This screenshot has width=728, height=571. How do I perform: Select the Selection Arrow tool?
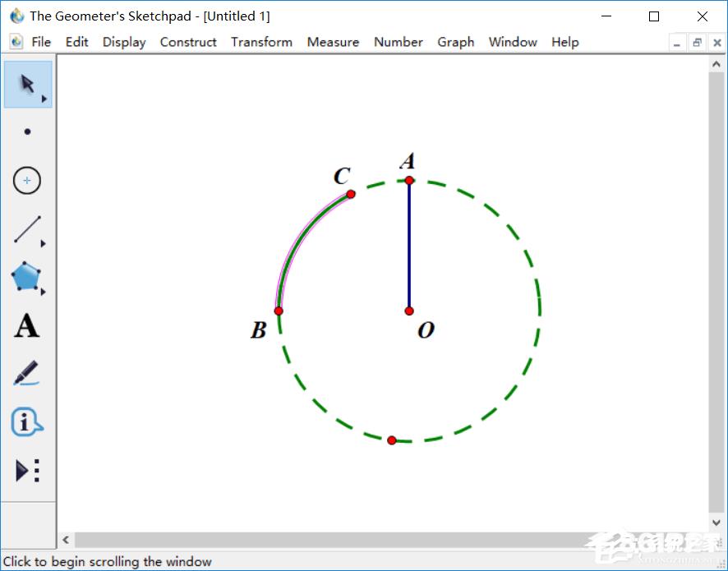coord(27,84)
